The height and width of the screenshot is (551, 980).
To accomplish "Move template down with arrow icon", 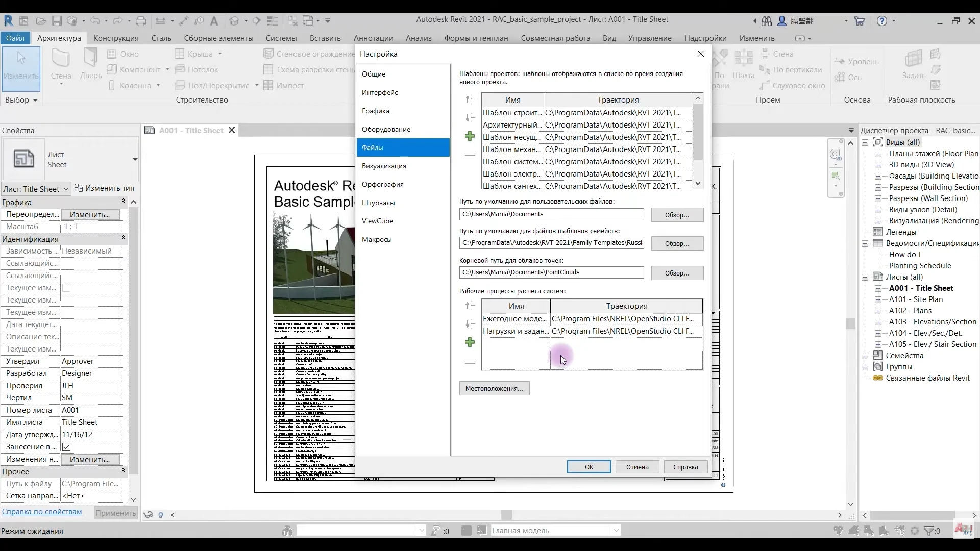I will coord(470,118).
